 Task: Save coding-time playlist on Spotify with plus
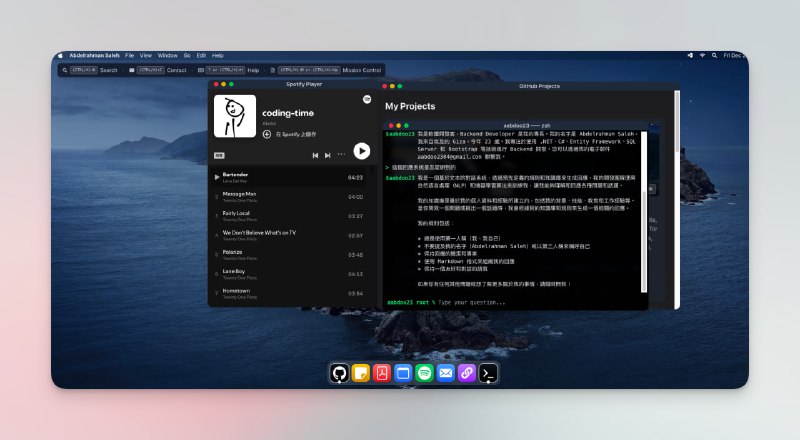pyautogui.click(x=267, y=133)
